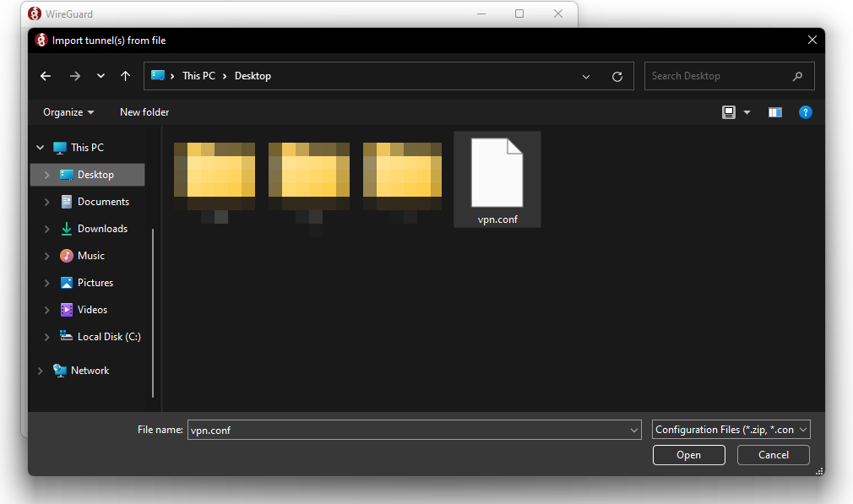Refresh the Desktop folder listing
This screenshot has height=504, width=853.
point(617,76)
